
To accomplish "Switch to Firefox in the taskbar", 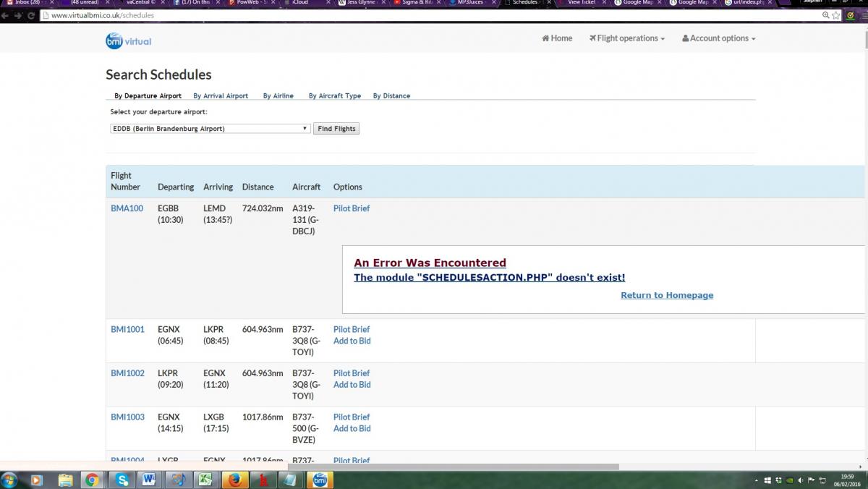I will tap(234, 480).
